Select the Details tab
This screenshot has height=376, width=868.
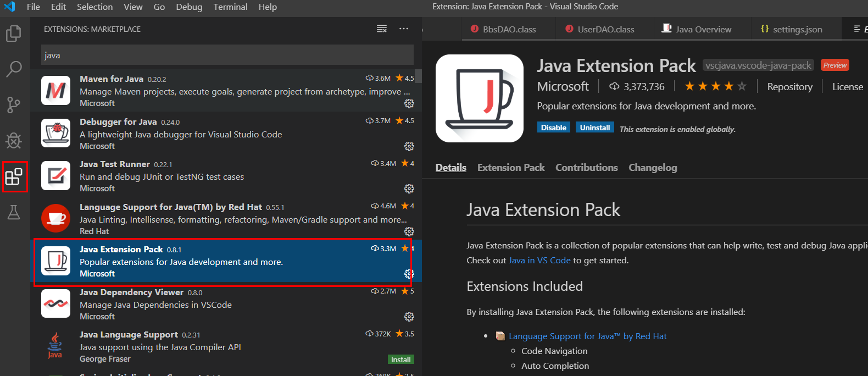pyautogui.click(x=451, y=168)
